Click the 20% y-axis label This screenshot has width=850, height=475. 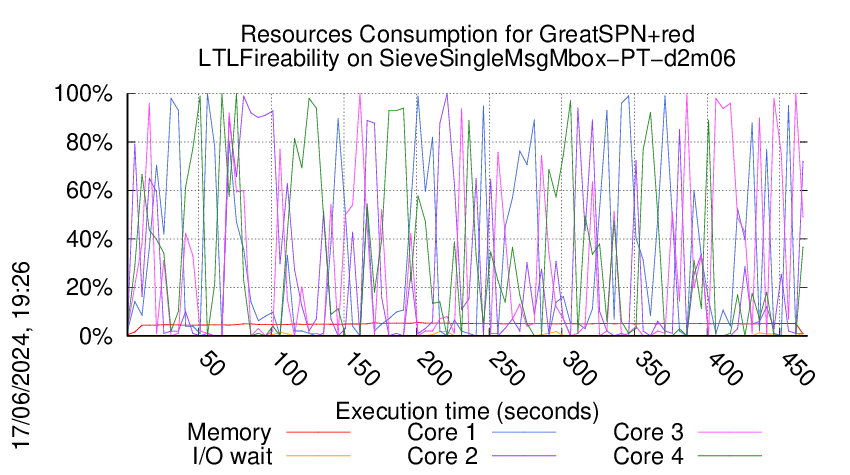[89, 288]
